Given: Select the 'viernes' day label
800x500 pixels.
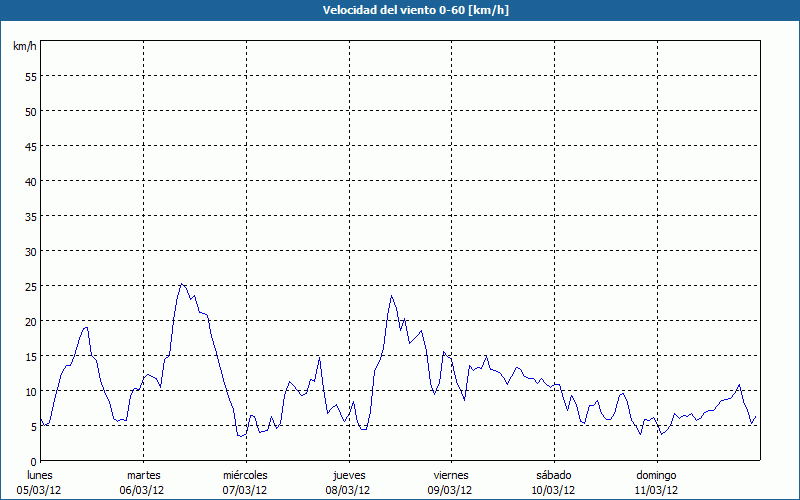Looking at the screenshot, I should (x=451, y=475).
